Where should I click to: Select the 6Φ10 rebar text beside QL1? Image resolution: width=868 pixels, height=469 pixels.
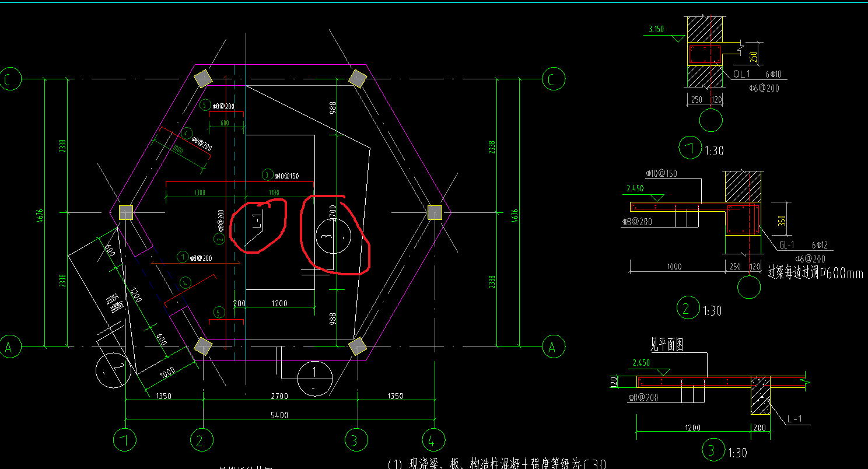click(773, 74)
